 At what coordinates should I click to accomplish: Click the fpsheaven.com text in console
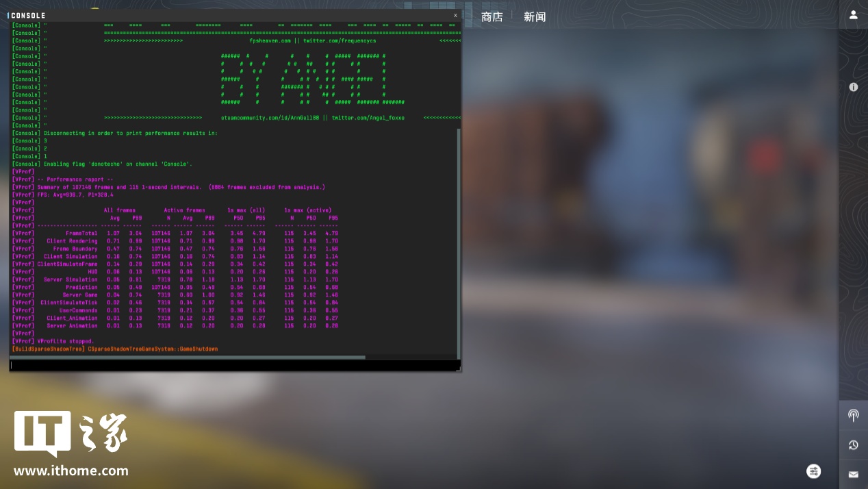click(270, 40)
